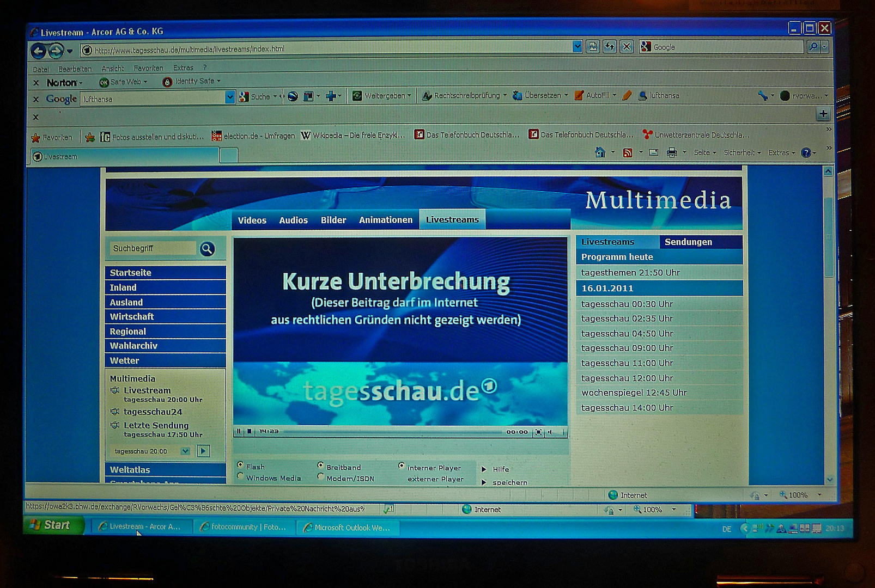This screenshot has height=588, width=875.
Task: Click the magnifier next to Suchbegriff
Action: coord(207,249)
